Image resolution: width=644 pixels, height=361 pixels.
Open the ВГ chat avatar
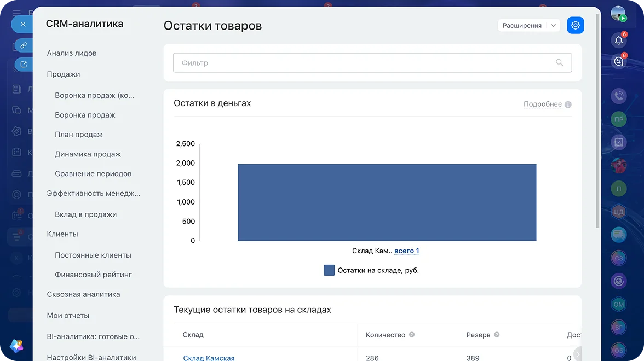click(x=619, y=327)
